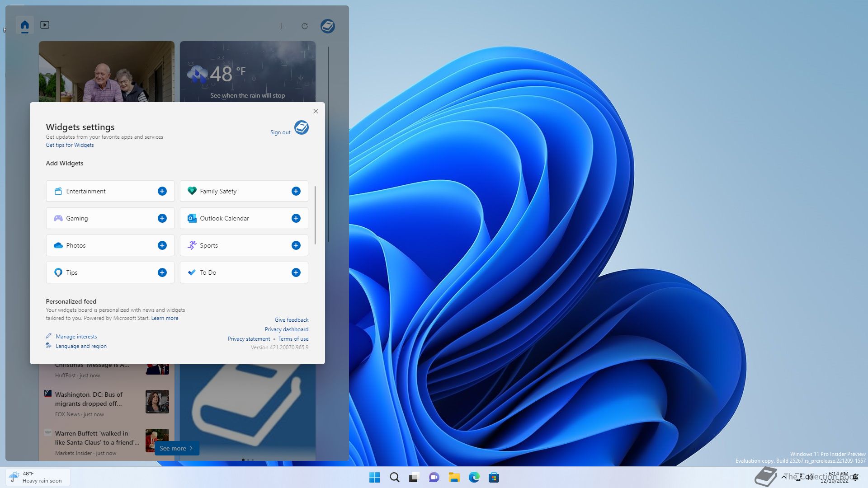Sign out of the widgets account
This screenshot has width=868, height=488.
pyautogui.click(x=280, y=132)
